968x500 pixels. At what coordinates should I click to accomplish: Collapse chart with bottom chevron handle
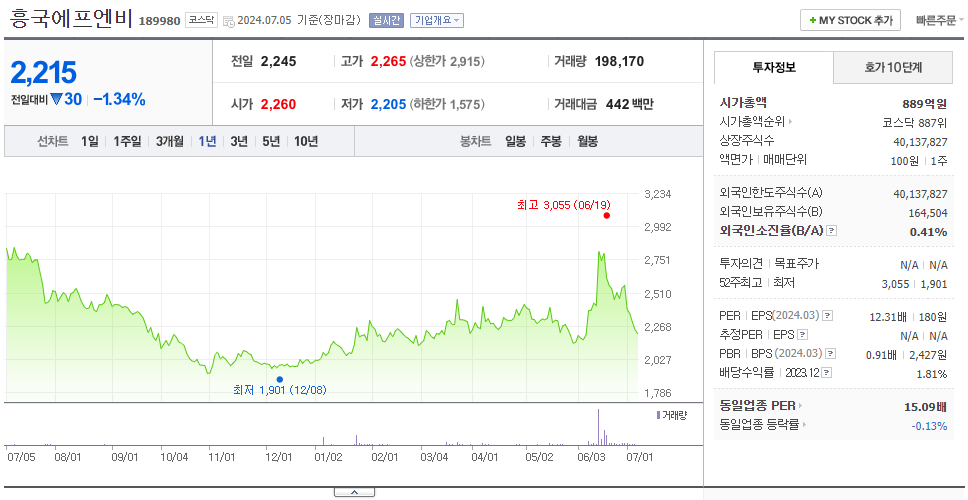click(354, 493)
